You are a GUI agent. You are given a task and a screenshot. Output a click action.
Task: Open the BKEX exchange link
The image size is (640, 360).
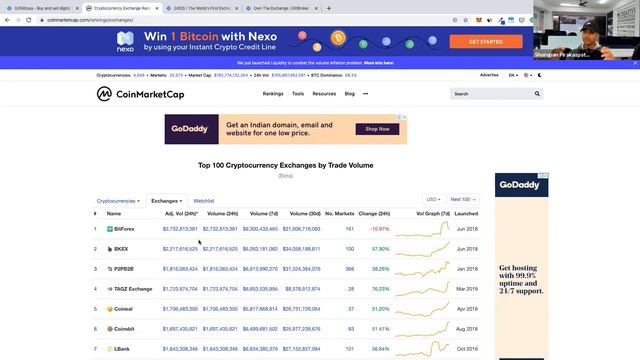point(121,249)
